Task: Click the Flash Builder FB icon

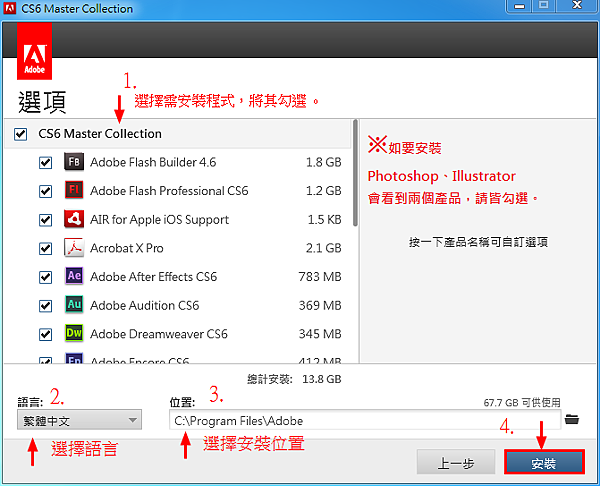Action: (x=74, y=162)
